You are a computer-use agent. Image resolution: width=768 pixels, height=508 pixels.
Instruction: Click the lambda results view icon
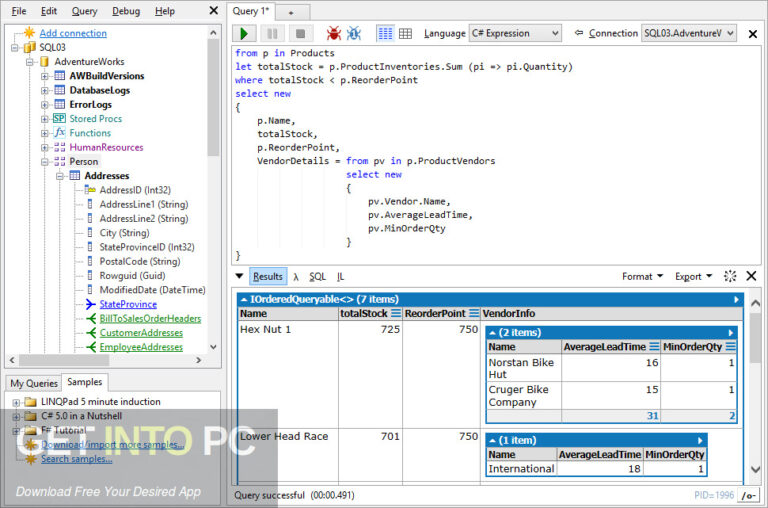pos(296,277)
